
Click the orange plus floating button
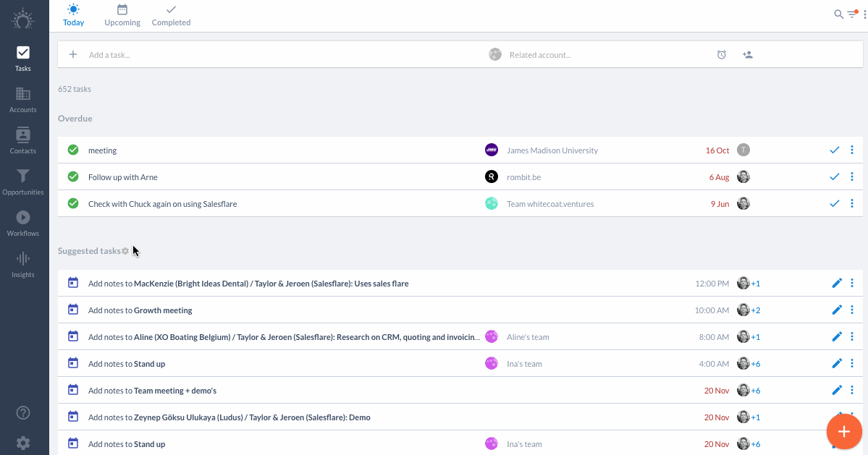click(x=844, y=432)
